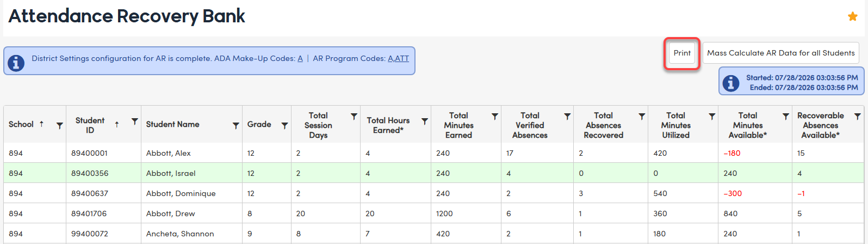The width and height of the screenshot is (868, 244).
Task: Open the Grade column filter icon
Action: click(284, 126)
